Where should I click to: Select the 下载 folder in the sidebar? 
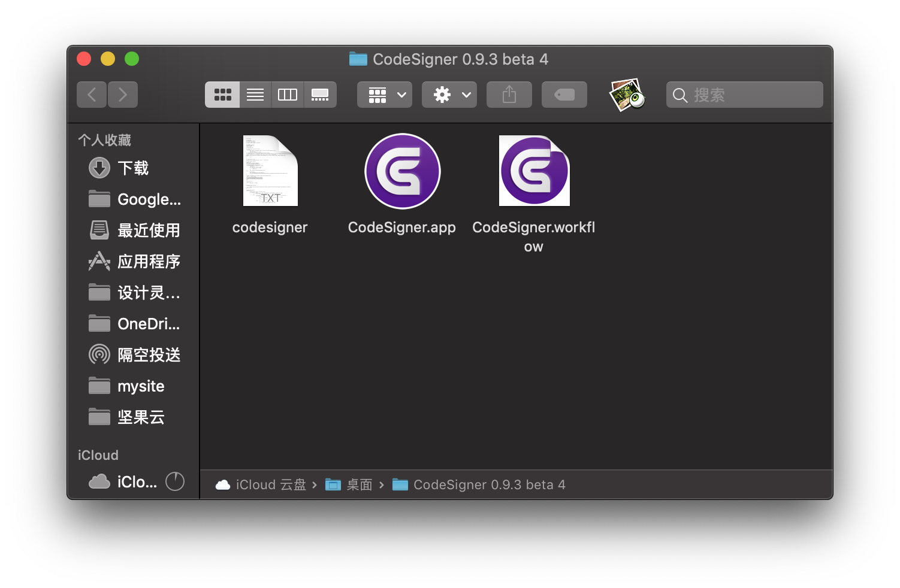pos(133,168)
